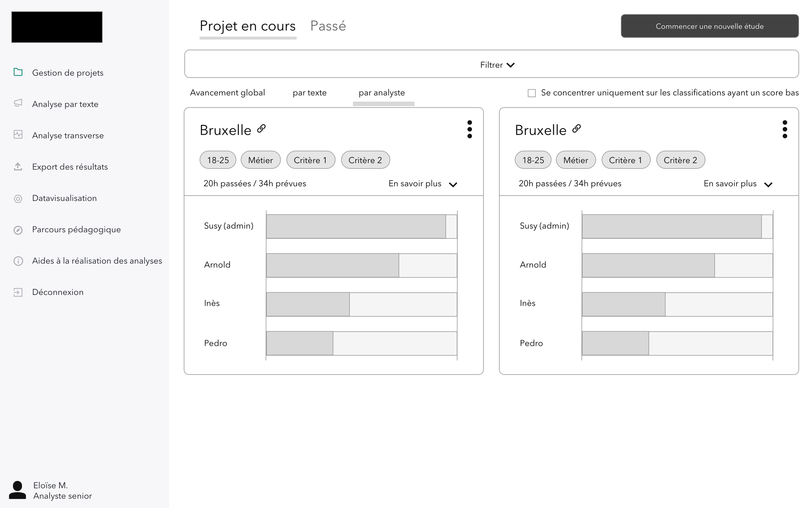812x508 pixels.
Task: Enable the low score classifications checkbox
Action: (532, 93)
